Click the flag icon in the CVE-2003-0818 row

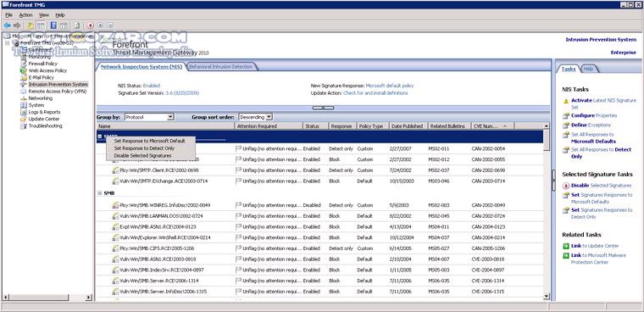point(239,259)
